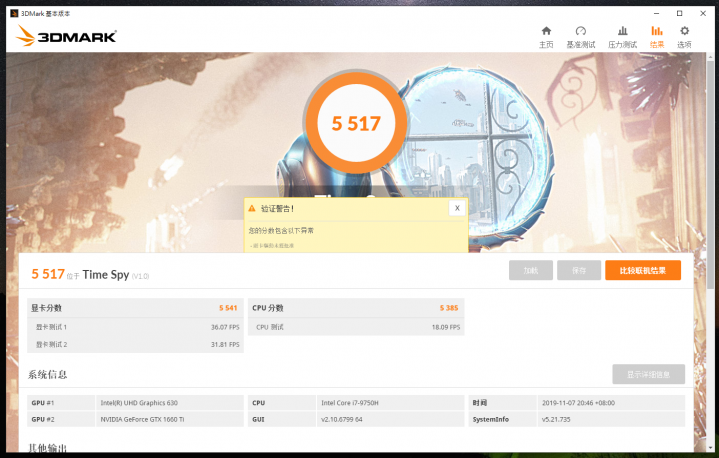Click 比较联机结果 compare online button

click(x=643, y=270)
